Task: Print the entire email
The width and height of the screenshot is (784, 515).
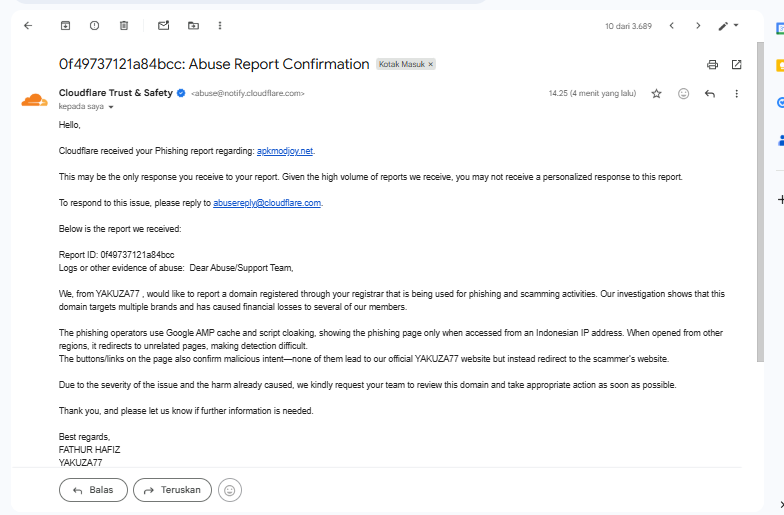Action: click(712, 64)
